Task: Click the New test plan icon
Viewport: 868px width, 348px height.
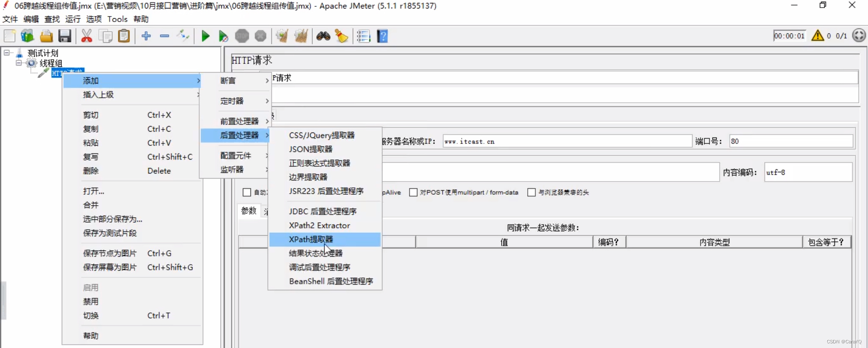Action: click(x=9, y=36)
